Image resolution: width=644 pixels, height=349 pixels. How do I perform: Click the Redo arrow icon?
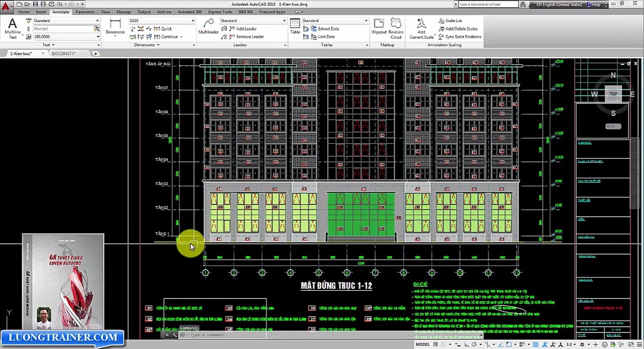tap(72, 4)
